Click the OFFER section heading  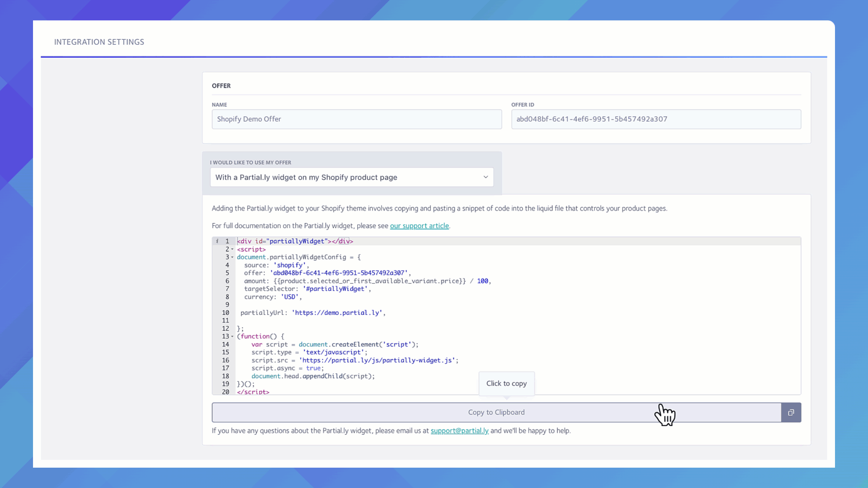coord(221,85)
